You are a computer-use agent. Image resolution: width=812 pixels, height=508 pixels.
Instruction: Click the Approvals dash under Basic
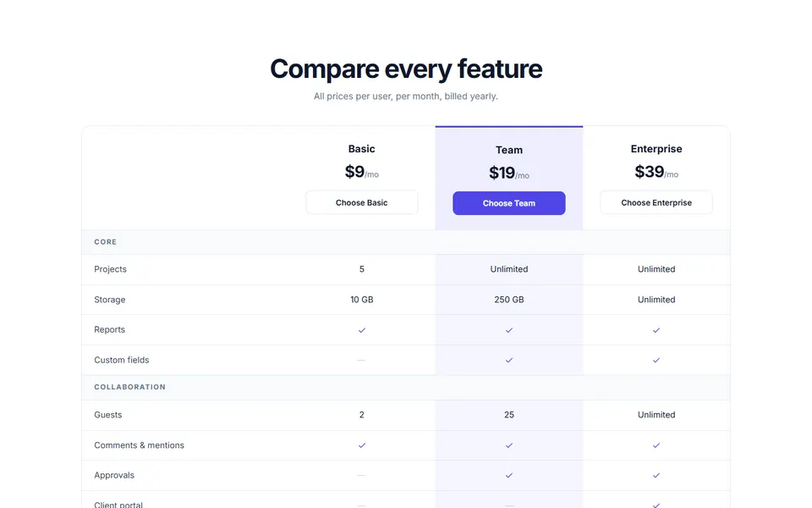361,475
